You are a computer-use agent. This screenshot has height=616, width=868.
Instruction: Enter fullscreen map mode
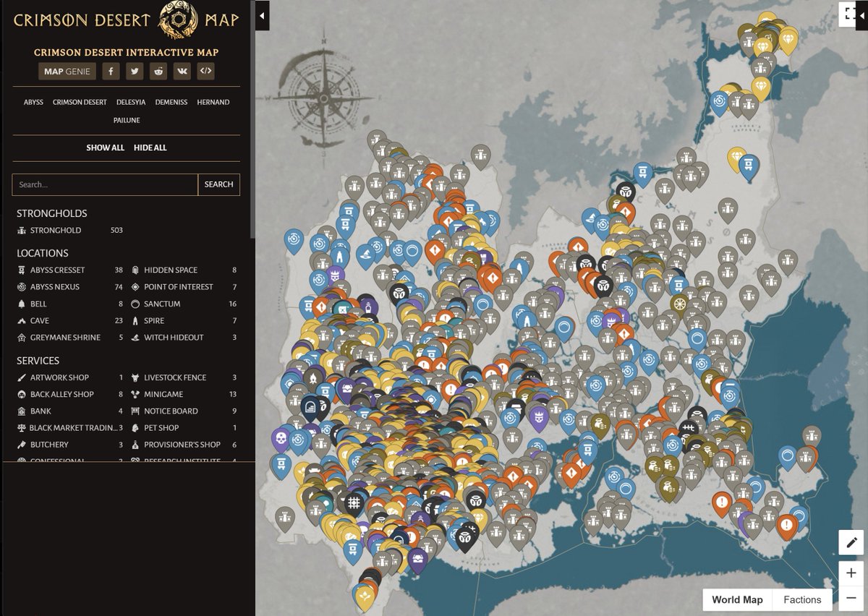(849, 14)
